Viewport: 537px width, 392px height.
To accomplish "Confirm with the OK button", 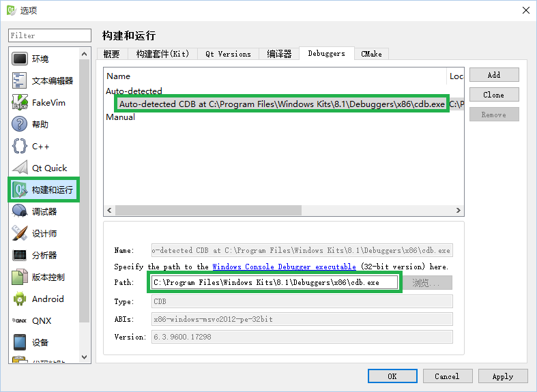I will point(392,376).
